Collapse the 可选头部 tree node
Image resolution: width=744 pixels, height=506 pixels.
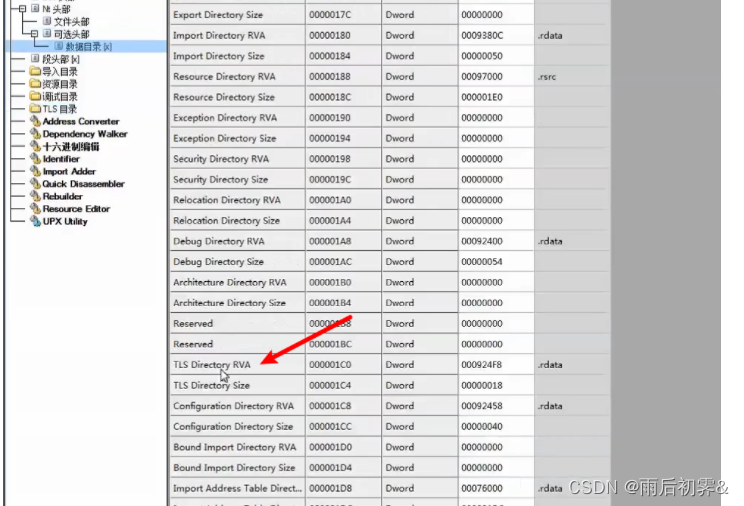pos(33,34)
